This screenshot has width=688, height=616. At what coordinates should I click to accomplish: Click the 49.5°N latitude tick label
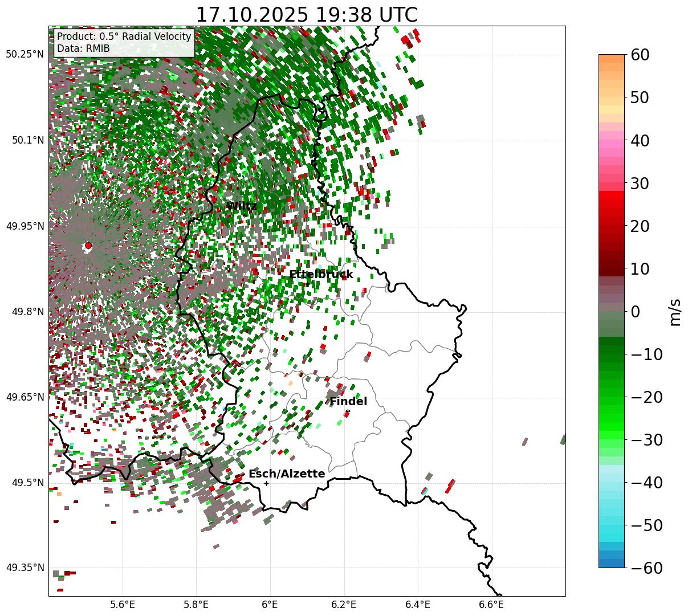[x=27, y=483]
